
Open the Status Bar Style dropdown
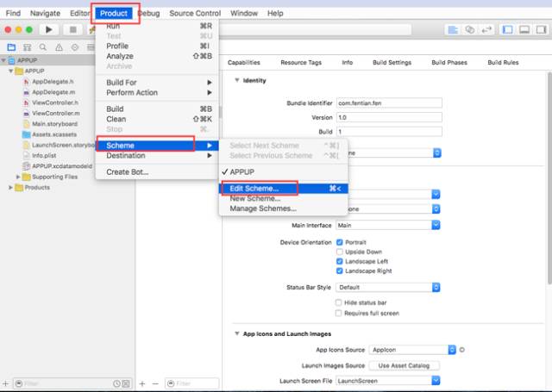(387, 287)
